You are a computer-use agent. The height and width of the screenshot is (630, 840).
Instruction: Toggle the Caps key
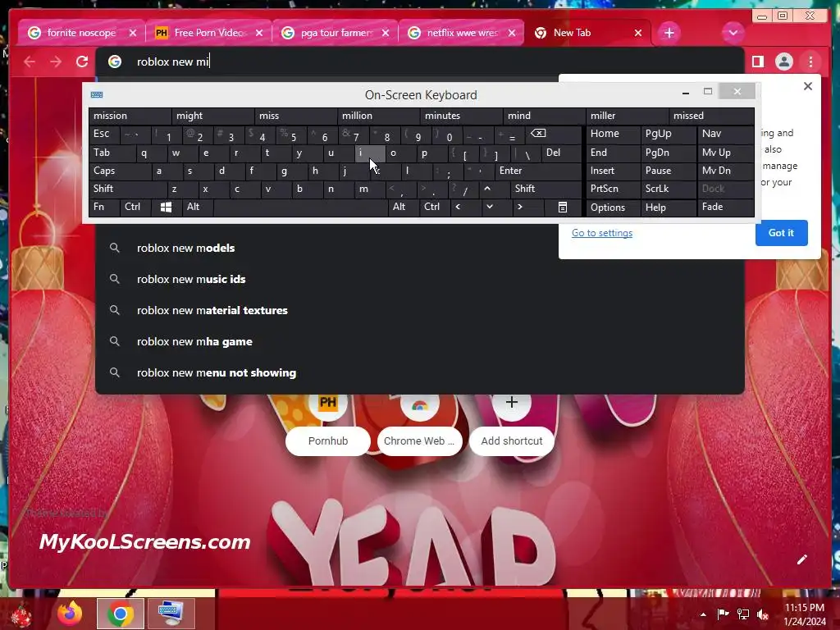click(120, 171)
